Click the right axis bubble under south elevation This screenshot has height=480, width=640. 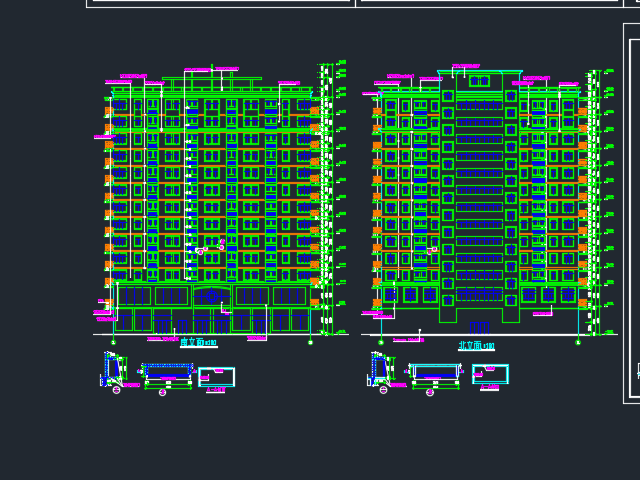tap(310, 342)
